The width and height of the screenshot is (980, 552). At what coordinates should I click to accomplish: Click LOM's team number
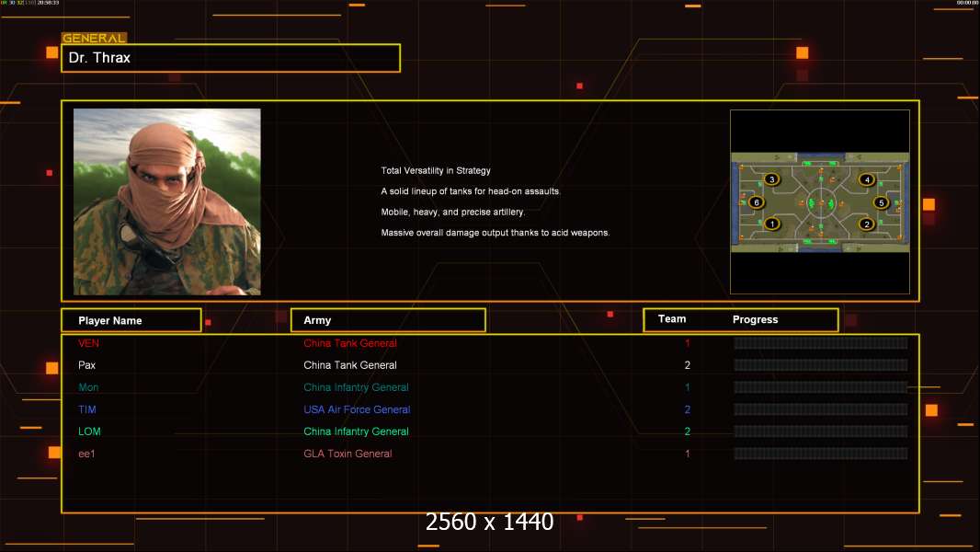click(x=688, y=431)
